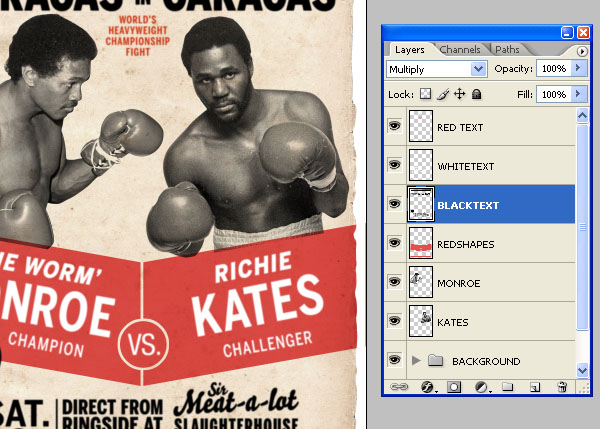Select the REDSHAPES layer thumbnail
This screenshot has height=429, width=600.
(x=421, y=244)
